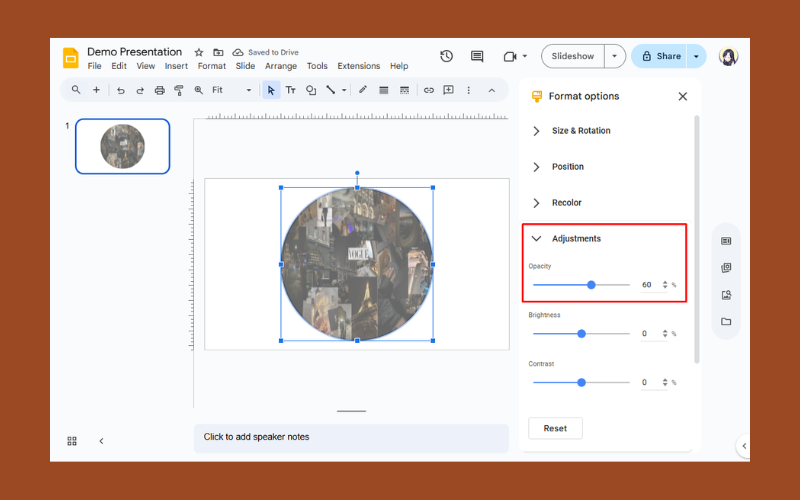Add a comment from toolbar
This screenshot has height=500, width=800.
pos(448,90)
